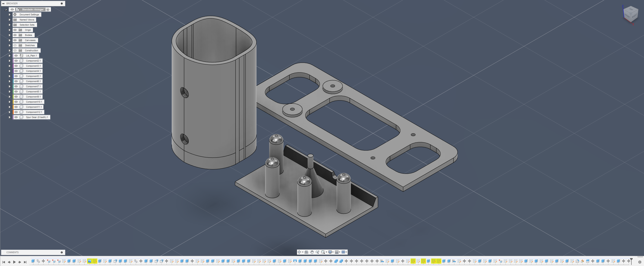Click the Zoom magnifier tool
Screen dimensions: 644x266
pos(317,252)
